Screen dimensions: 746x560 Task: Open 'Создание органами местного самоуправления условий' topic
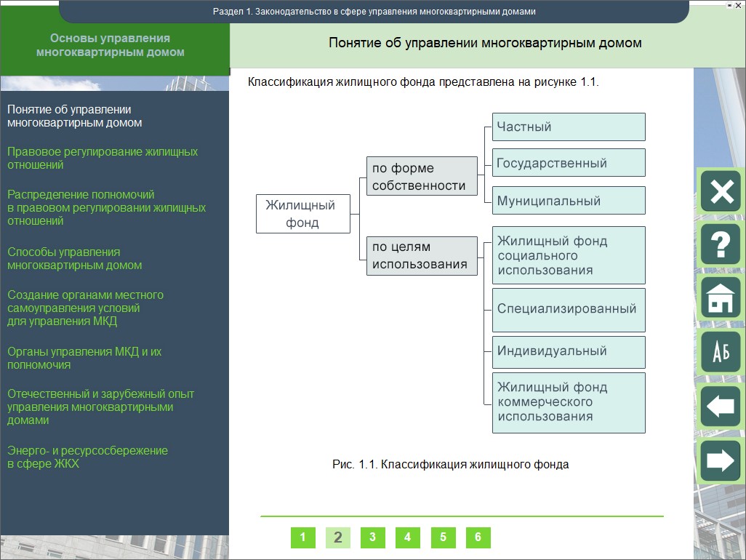pos(85,308)
